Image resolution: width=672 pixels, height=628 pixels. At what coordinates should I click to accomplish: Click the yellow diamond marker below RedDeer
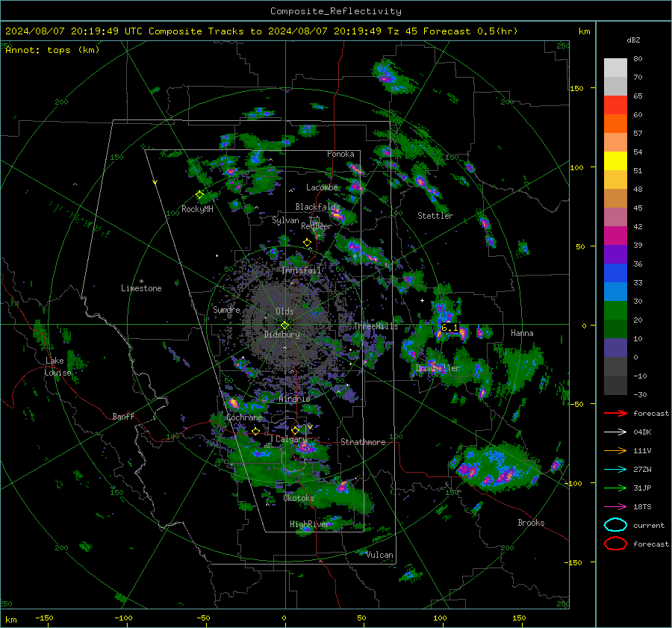(x=308, y=243)
